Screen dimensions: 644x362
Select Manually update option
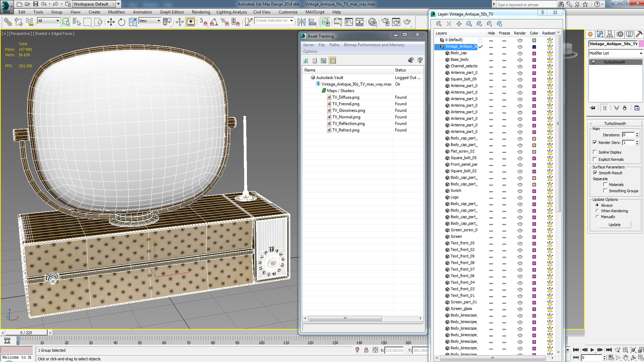[x=597, y=217]
